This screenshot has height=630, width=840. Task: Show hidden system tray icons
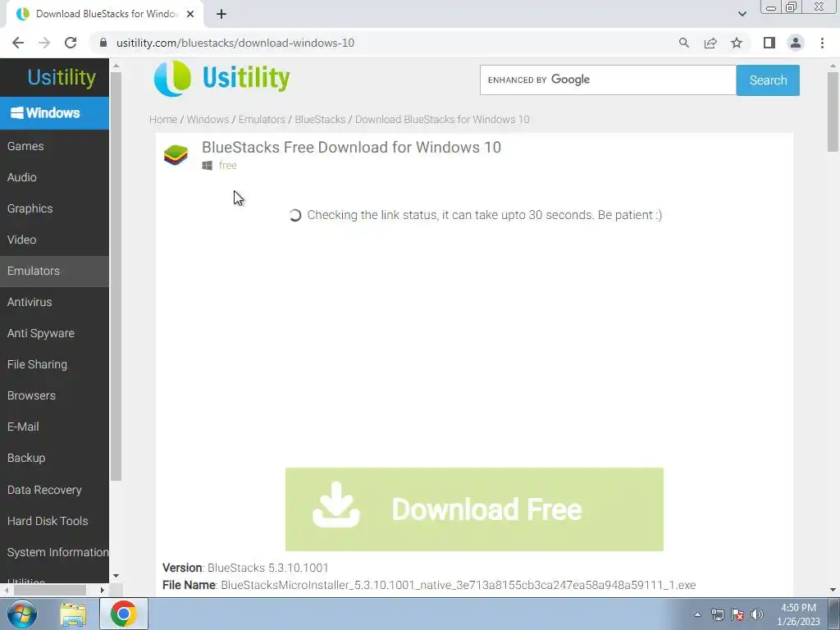pos(697,614)
